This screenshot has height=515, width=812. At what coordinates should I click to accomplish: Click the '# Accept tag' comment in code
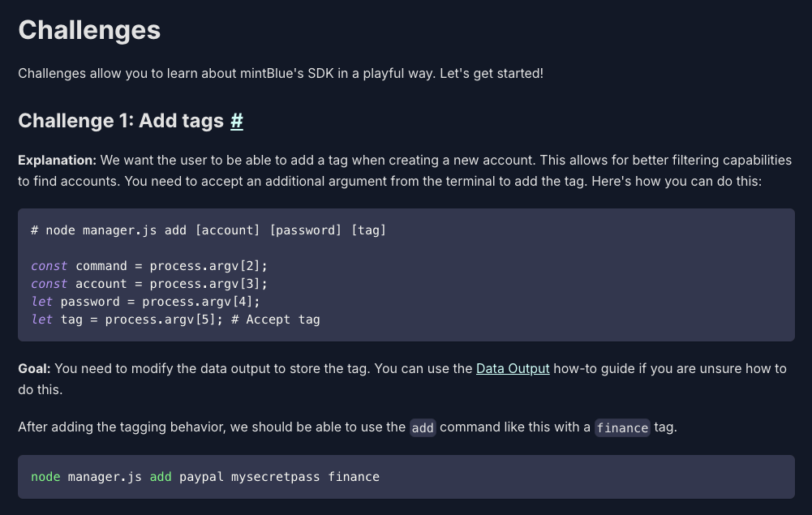pos(276,320)
